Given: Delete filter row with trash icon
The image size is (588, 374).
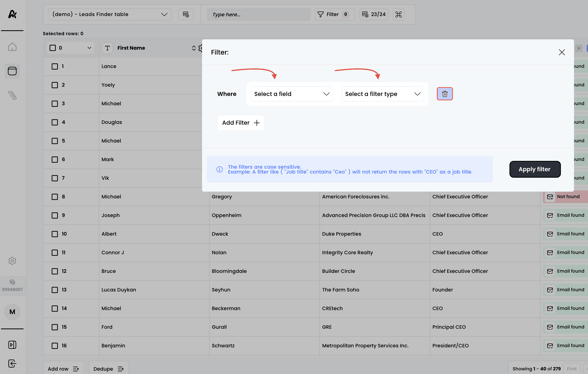Looking at the screenshot, I should tap(445, 94).
